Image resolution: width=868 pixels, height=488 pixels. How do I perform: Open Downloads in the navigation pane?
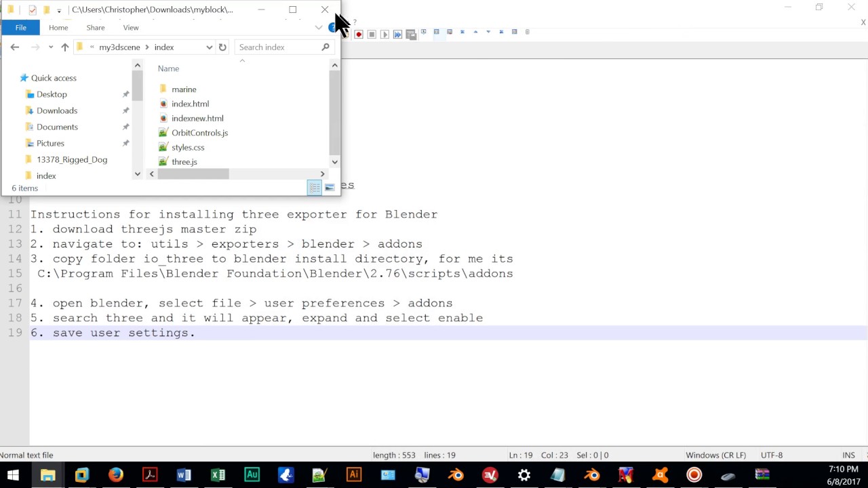point(57,110)
